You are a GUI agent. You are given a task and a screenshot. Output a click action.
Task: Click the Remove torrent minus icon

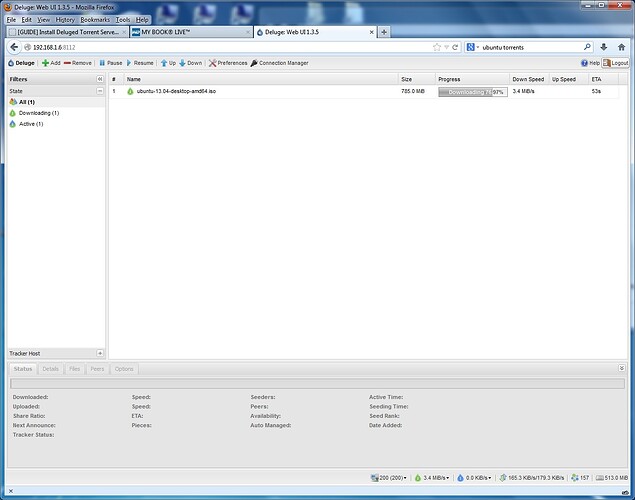tap(67, 63)
